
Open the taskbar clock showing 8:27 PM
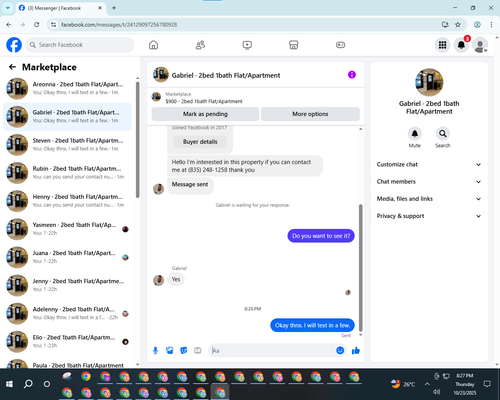[465, 384]
